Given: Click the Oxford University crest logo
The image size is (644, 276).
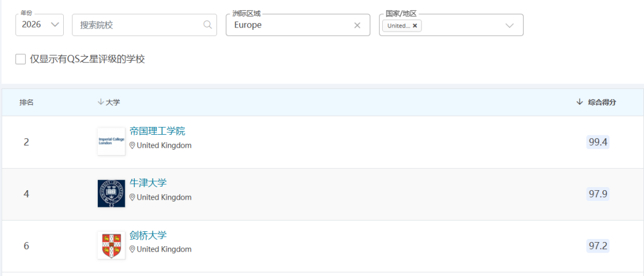Looking at the screenshot, I should click(112, 194).
